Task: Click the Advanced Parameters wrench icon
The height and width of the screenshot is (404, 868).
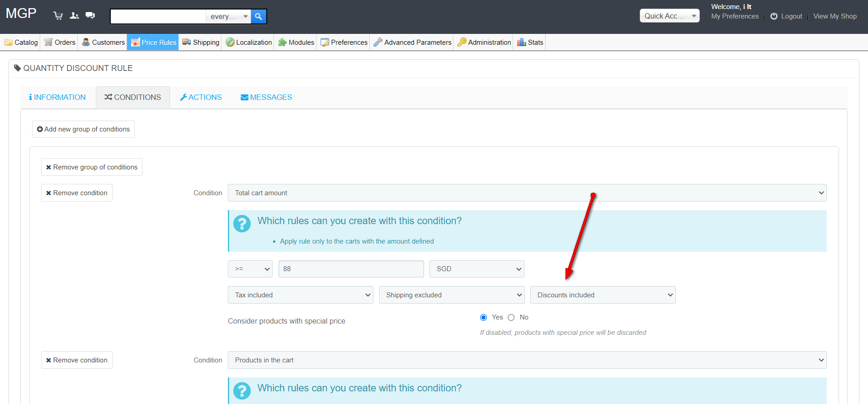Action: 378,42
